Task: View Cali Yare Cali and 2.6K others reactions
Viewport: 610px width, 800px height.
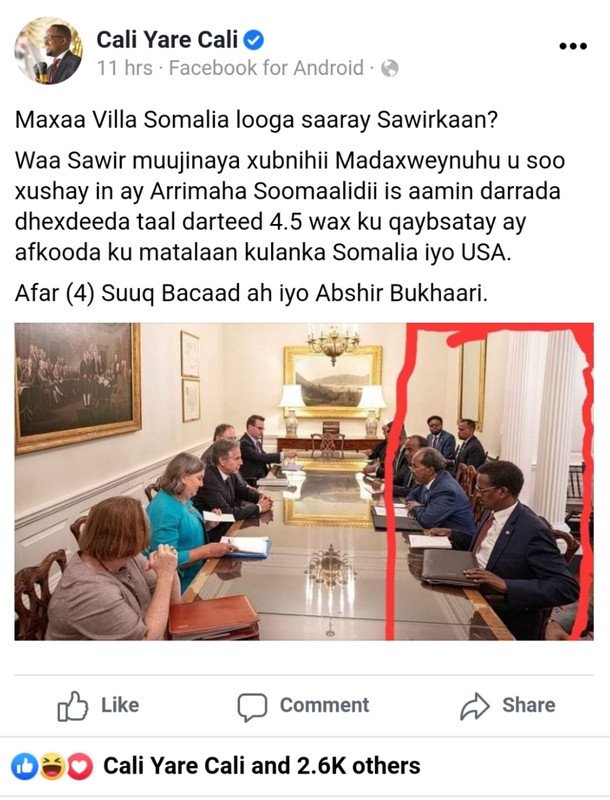Action: (x=262, y=766)
